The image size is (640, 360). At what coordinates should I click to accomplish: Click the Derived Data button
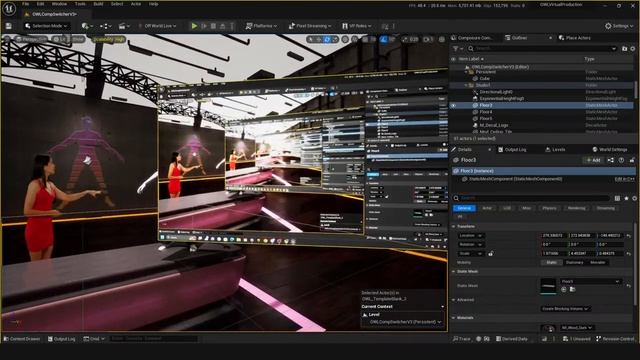click(x=512, y=339)
